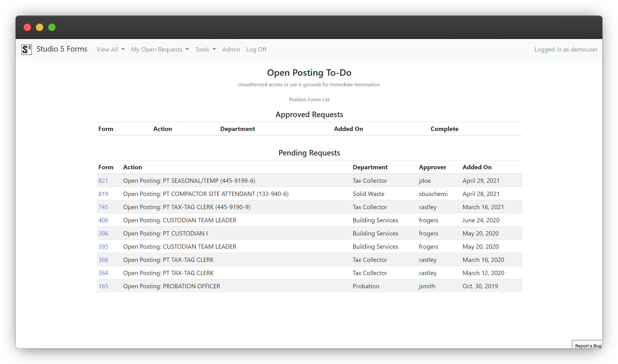Screen dimensions: 618x364
Task: Go to the Admin page
Action: tap(231, 49)
